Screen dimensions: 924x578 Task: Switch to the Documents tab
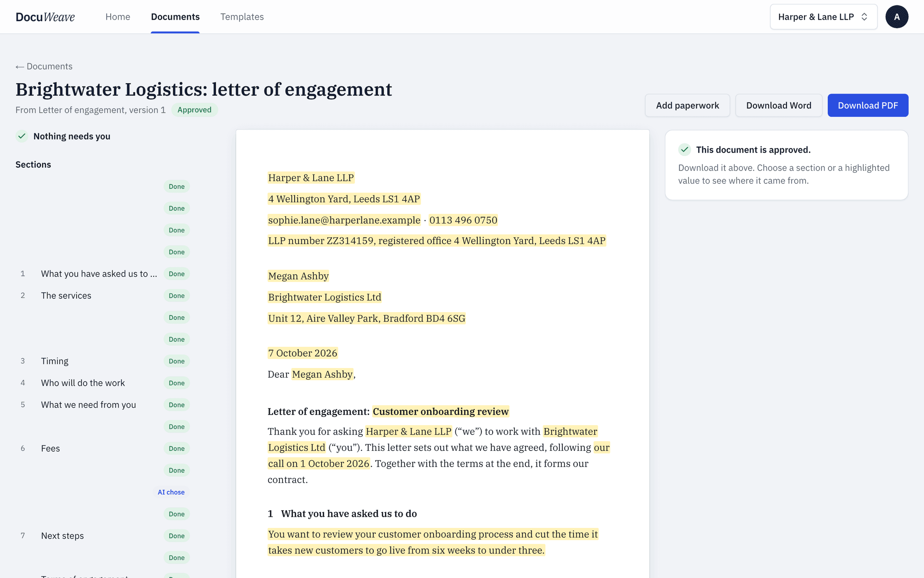pyautogui.click(x=175, y=17)
